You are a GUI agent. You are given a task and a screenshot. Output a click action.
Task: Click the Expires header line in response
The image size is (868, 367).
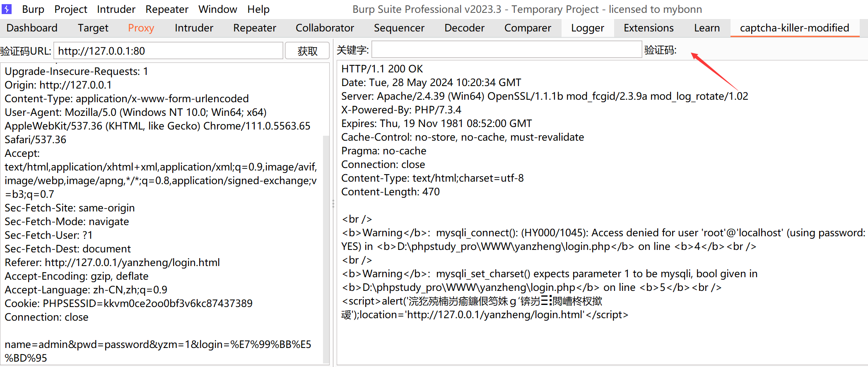tap(436, 123)
